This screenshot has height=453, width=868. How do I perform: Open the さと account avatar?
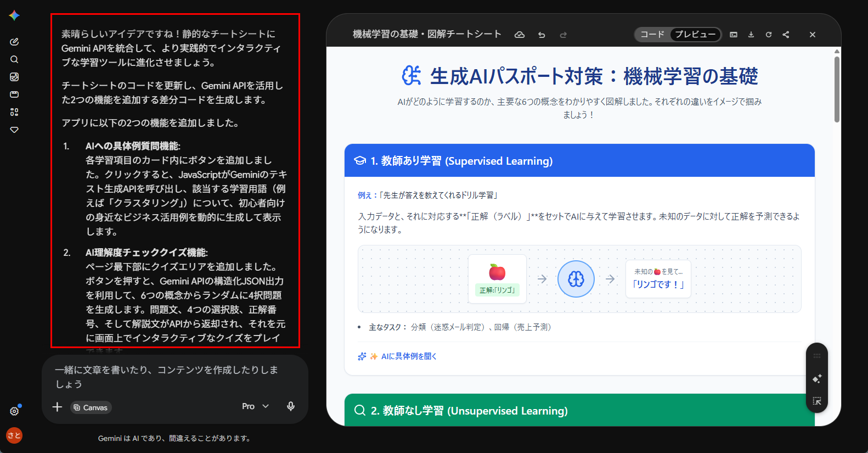coord(14,435)
